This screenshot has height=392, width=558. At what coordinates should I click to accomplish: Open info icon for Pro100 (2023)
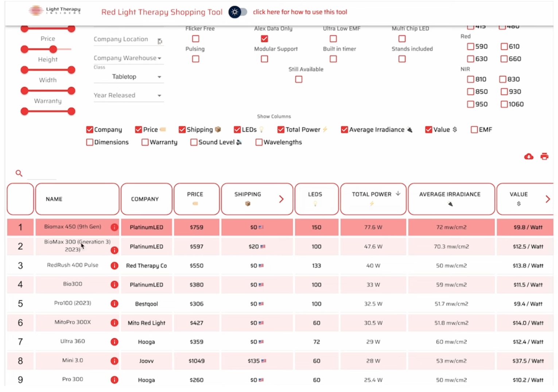[114, 303]
